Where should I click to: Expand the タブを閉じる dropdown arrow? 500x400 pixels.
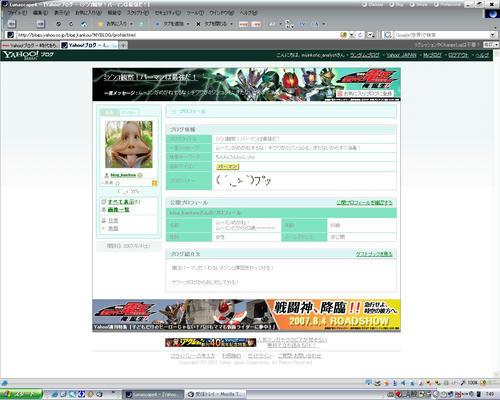231,24
